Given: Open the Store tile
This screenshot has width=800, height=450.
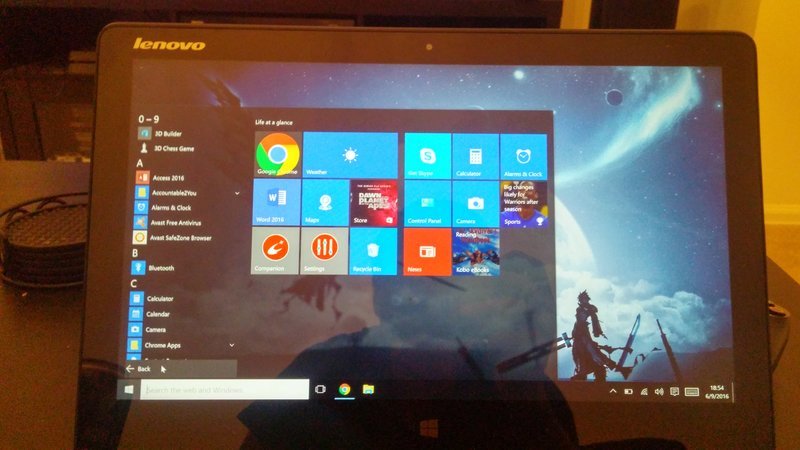Looking at the screenshot, I should (x=374, y=203).
